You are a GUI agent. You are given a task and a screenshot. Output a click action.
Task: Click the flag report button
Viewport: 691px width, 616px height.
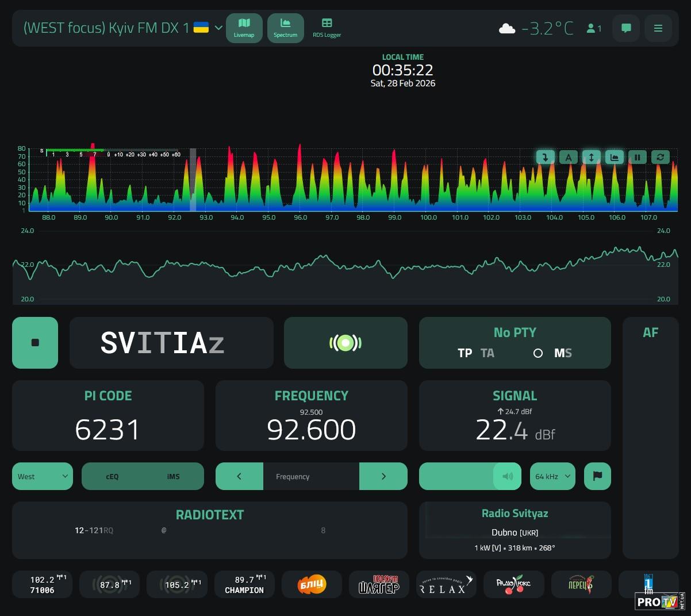coord(597,476)
